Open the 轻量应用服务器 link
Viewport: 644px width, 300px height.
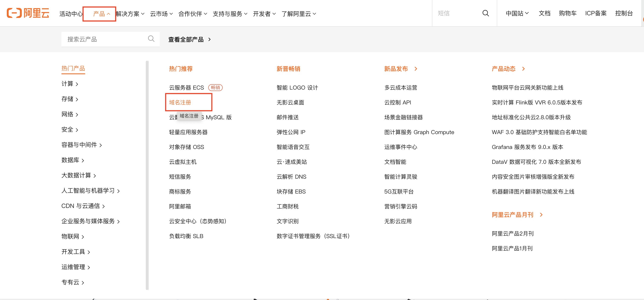pyautogui.click(x=188, y=132)
